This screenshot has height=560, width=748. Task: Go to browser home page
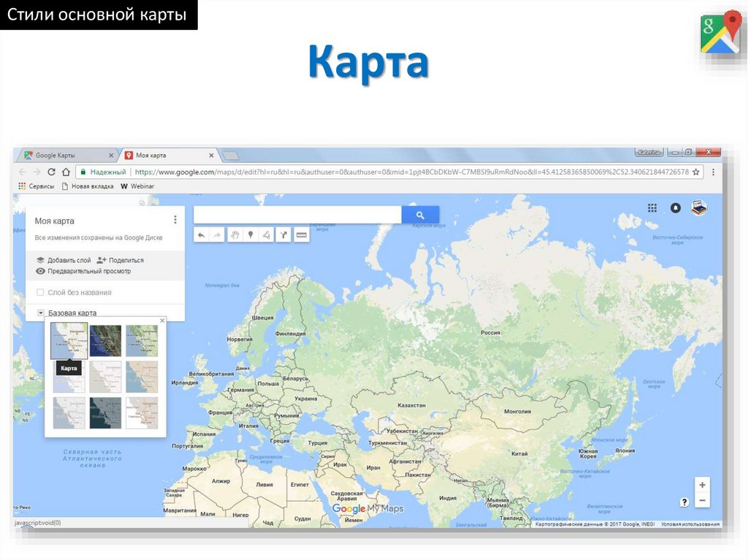click(66, 172)
